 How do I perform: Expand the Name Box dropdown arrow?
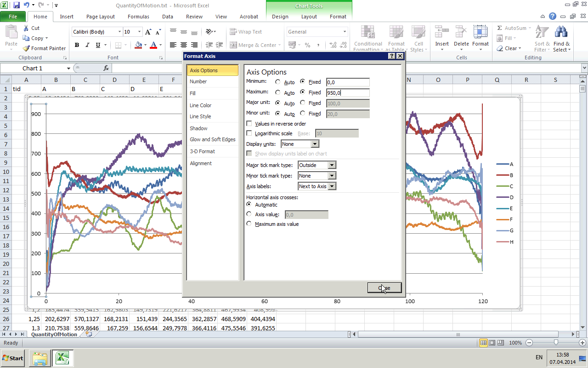[x=68, y=68]
